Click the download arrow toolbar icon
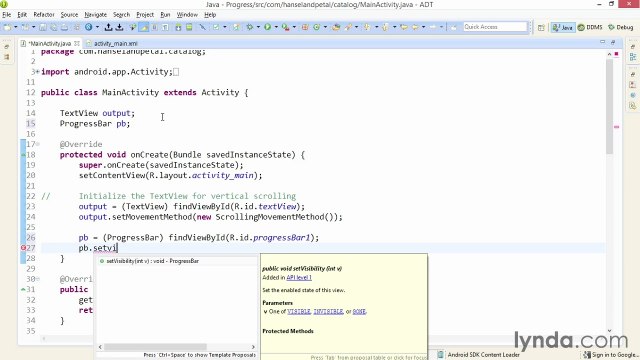 pos(119,27)
